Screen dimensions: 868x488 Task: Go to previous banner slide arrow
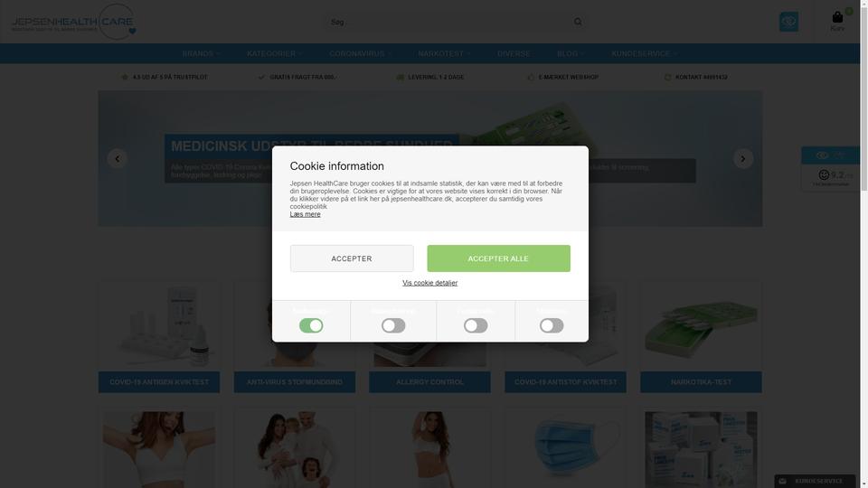coord(117,159)
